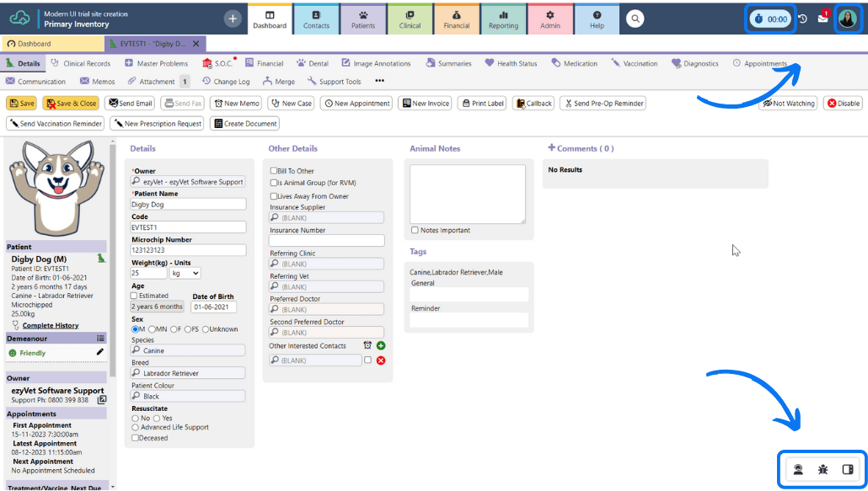The image size is (868, 491).
Task: Open the support agent headset icon
Action: click(797, 469)
